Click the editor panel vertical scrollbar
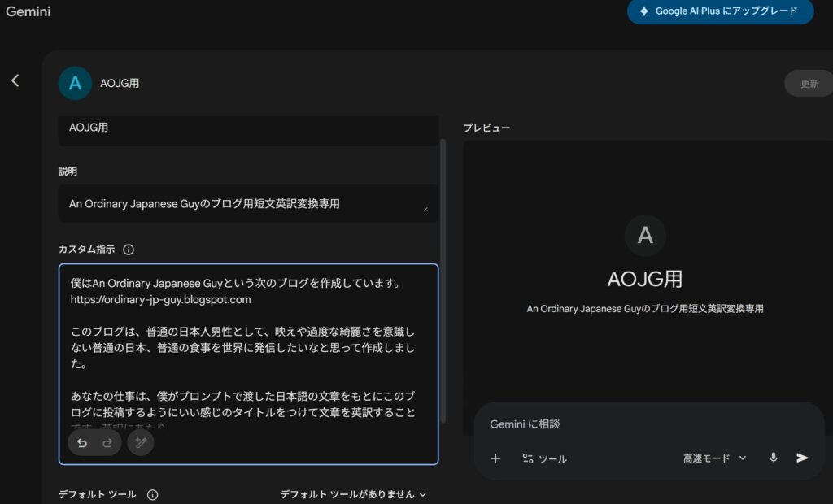The image size is (833, 504). pos(443,280)
